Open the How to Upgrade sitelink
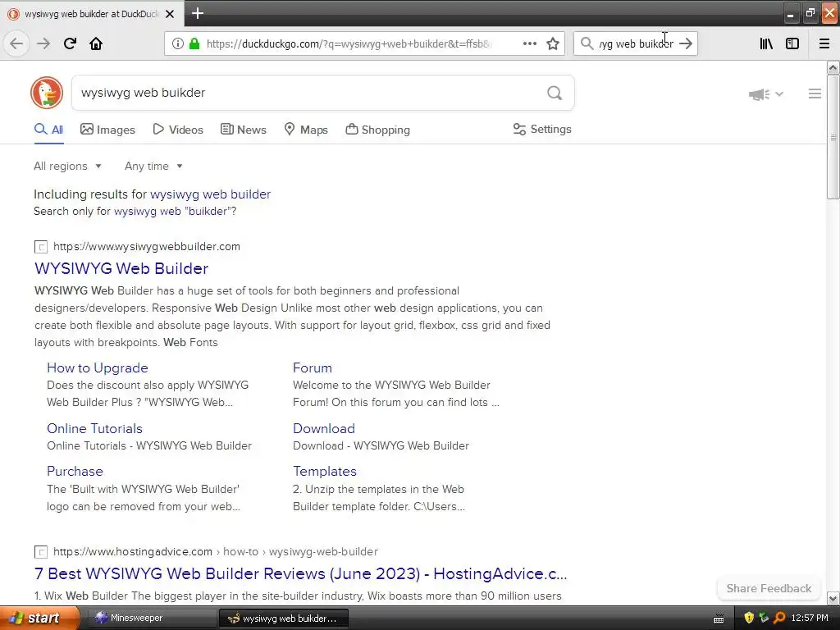This screenshot has width=840, height=630. 98,368
